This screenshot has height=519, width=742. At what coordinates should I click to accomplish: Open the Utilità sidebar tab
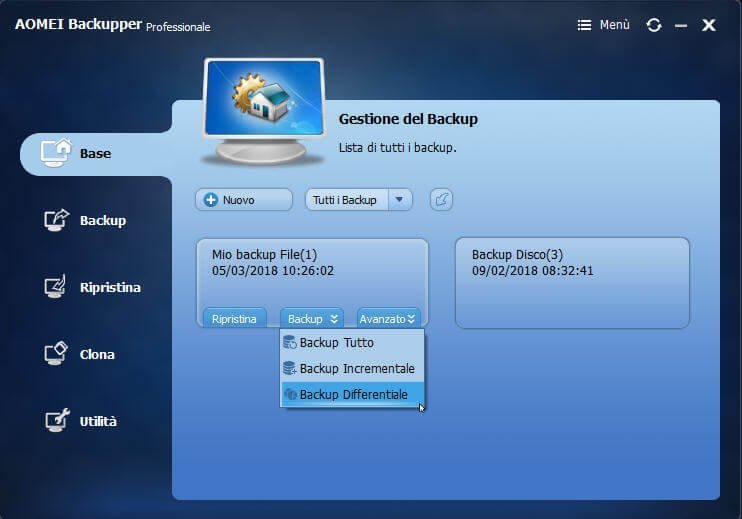80,421
